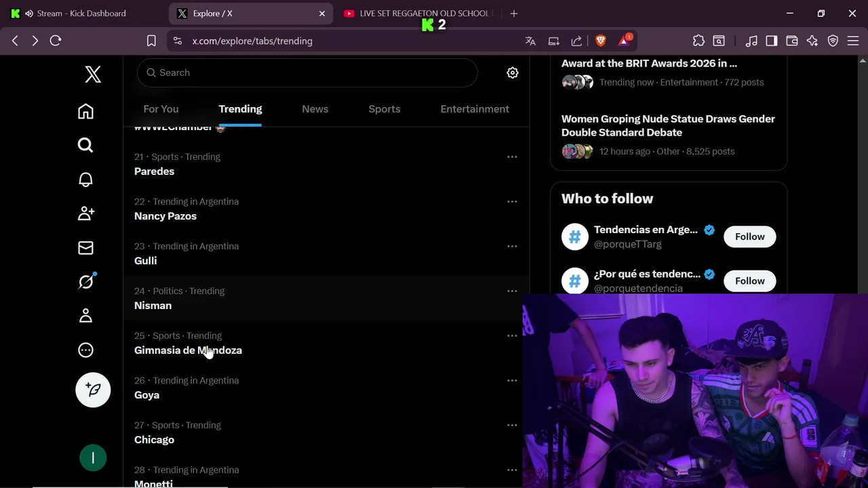Image resolution: width=868 pixels, height=488 pixels.
Task: Close the Explore / X tab
Action: point(322,14)
